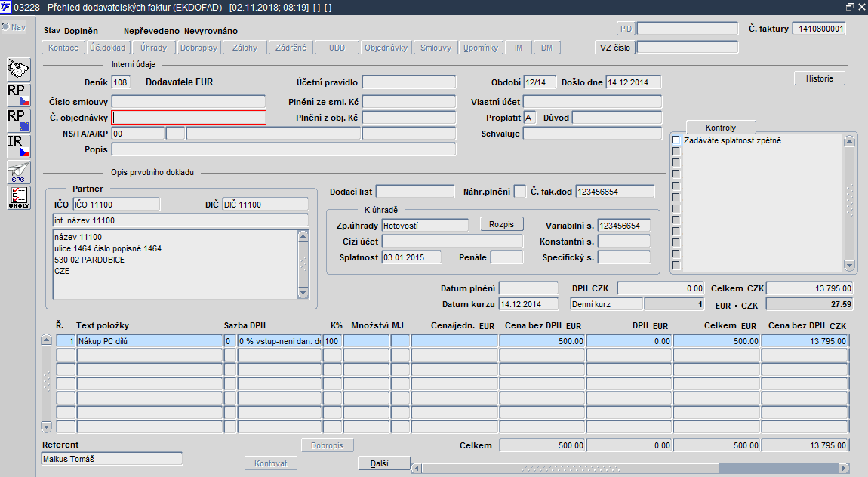Screen dimensions: 868x477
Task: Click the notebook writing icon in sidebar
Action: (19, 69)
